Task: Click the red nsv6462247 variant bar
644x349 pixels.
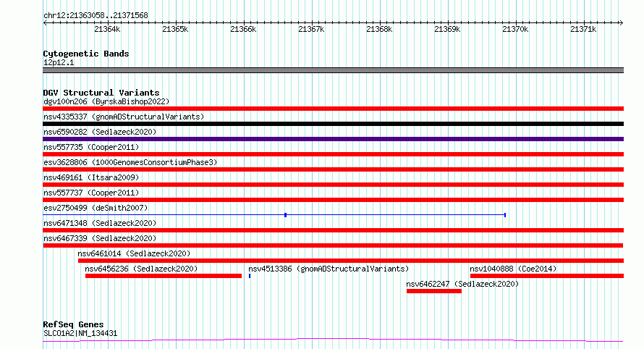Action: pyautogui.click(x=434, y=291)
